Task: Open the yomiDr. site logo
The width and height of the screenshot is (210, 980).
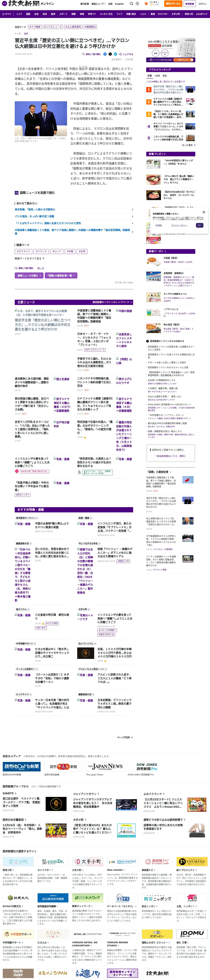Action: tap(53, 862)
